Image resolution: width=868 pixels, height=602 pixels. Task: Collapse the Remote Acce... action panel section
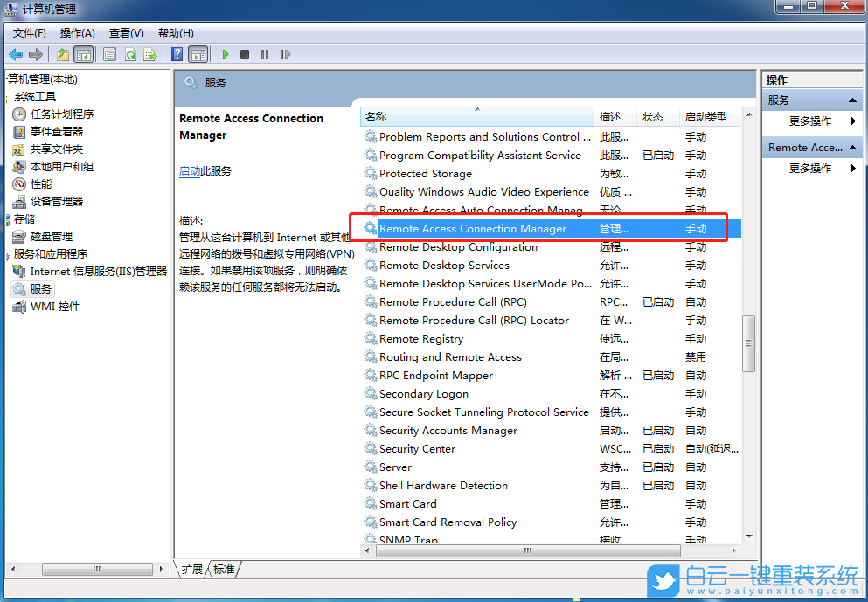click(x=852, y=148)
